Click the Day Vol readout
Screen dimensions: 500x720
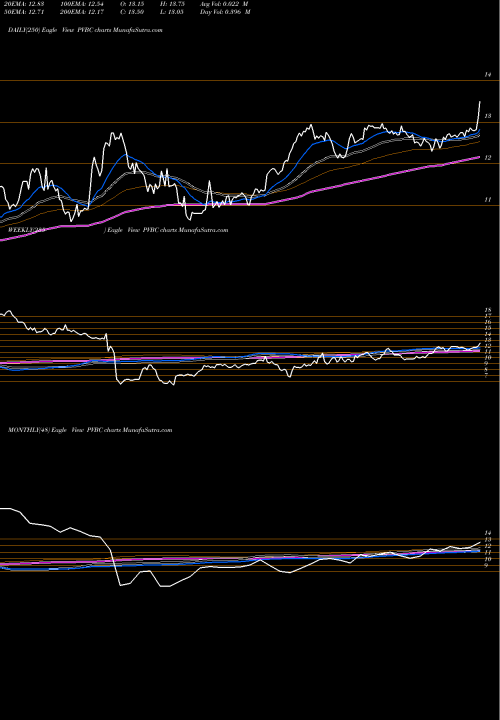coord(225,12)
